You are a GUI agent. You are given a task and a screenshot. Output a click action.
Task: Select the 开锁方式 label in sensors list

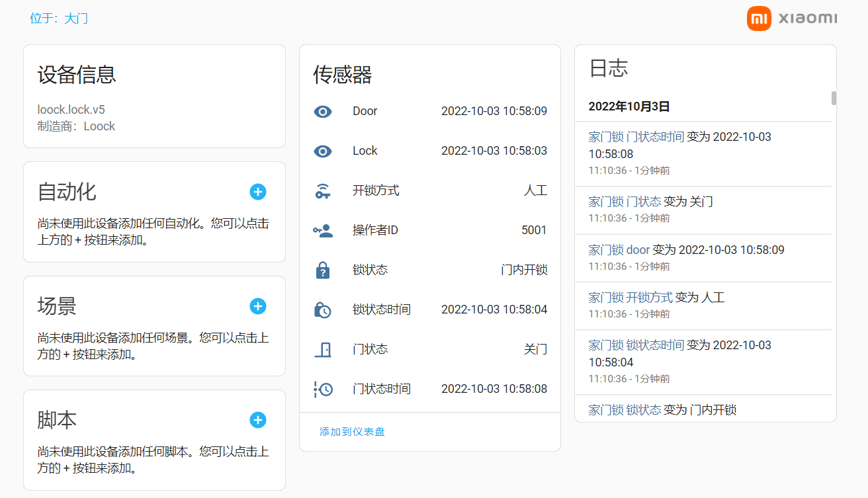(x=376, y=190)
